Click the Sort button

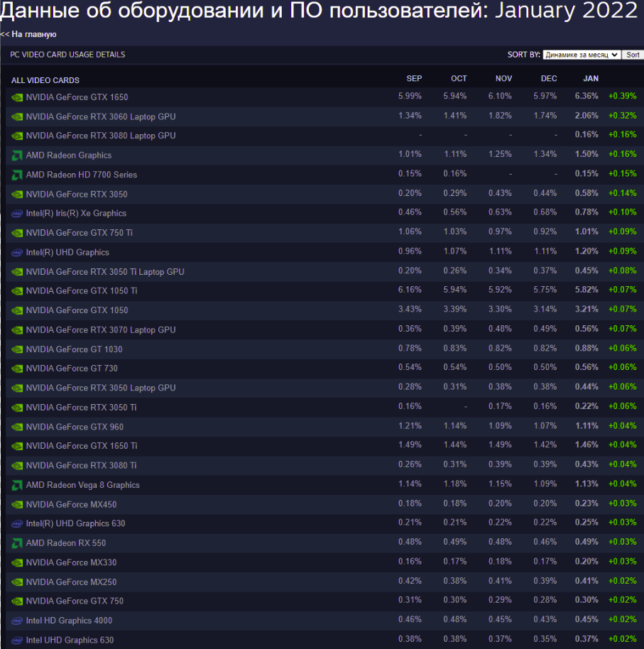[633, 55]
